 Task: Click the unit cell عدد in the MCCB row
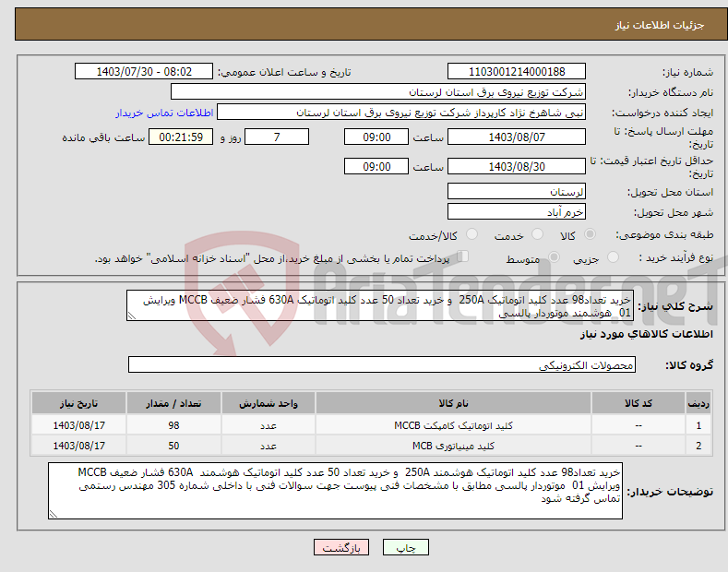(x=269, y=425)
